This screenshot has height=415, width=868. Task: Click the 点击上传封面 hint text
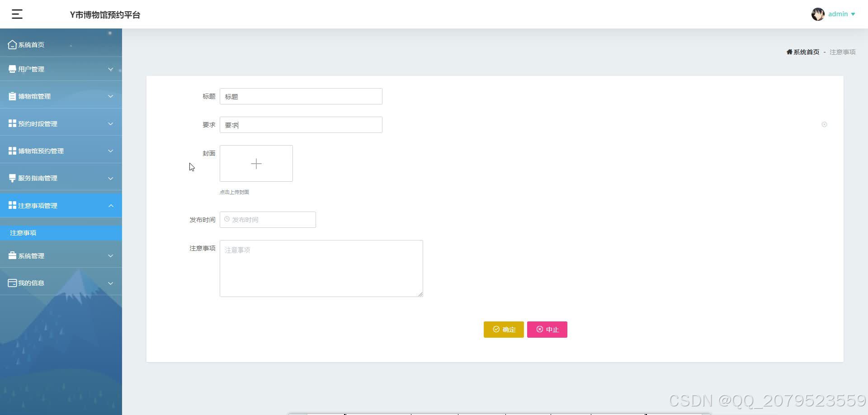[234, 192]
